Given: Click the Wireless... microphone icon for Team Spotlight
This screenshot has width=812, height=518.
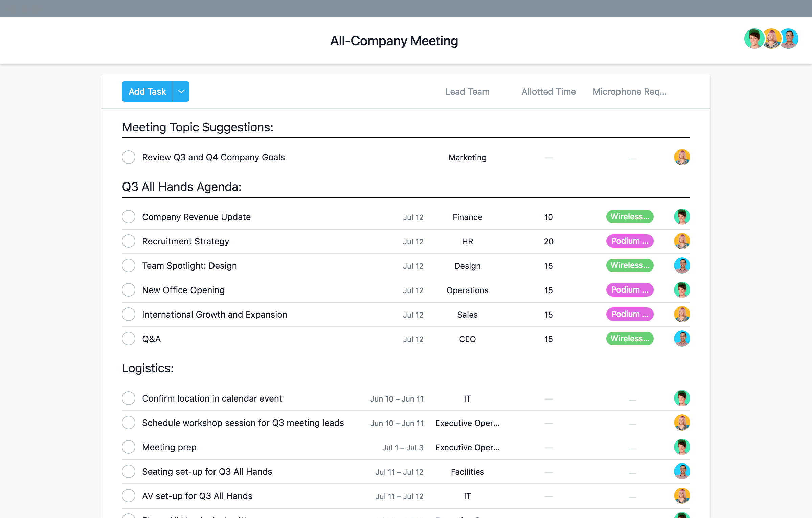Looking at the screenshot, I should coord(629,266).
